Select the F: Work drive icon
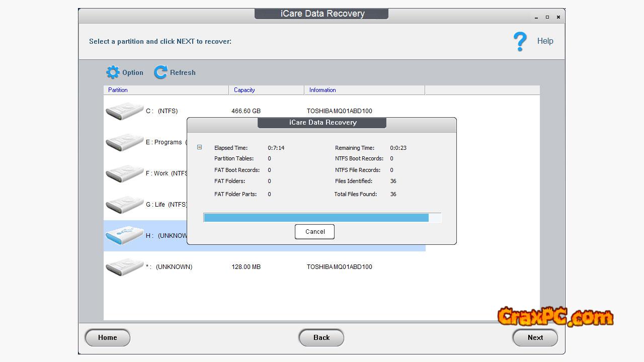Screen dimensions: 644x362 (124, 173)
